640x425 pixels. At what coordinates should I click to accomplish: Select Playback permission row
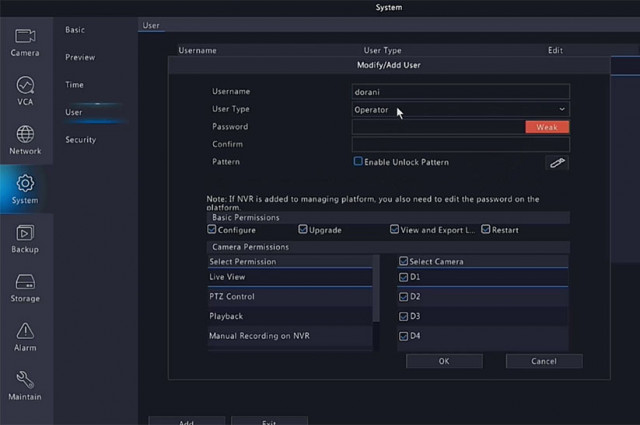[290, 316]
